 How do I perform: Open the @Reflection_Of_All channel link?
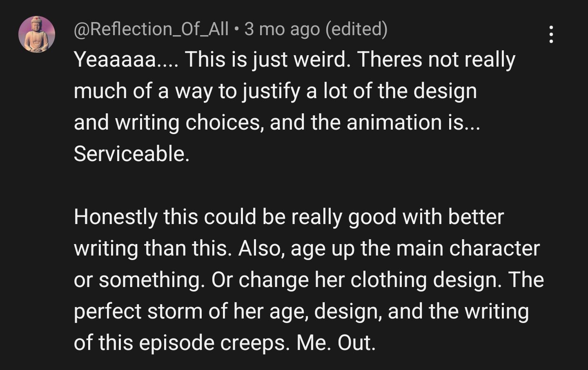151,29
